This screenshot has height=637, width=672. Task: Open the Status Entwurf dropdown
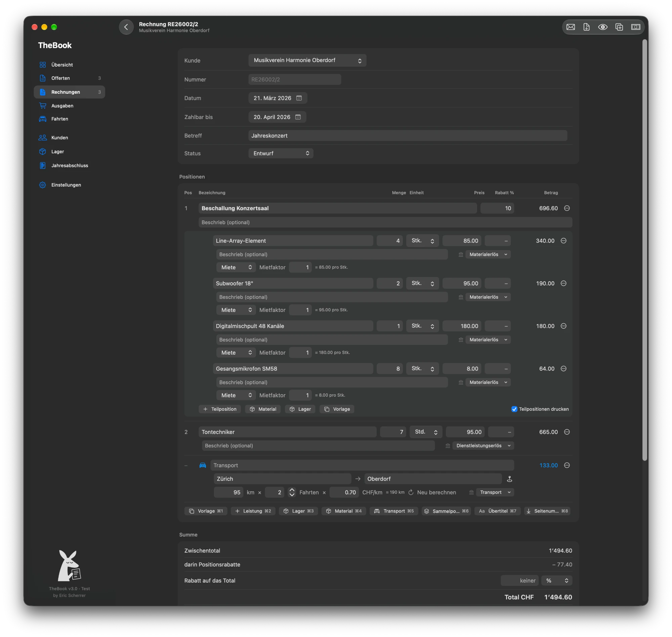(281, 154)
